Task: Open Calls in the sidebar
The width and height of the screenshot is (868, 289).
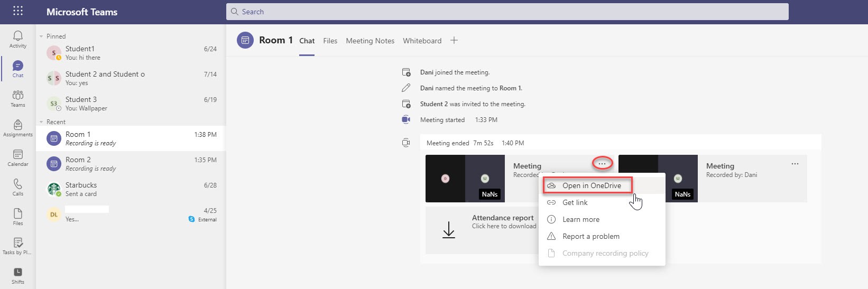Action: pyautogui.click(x=18, y=187)
